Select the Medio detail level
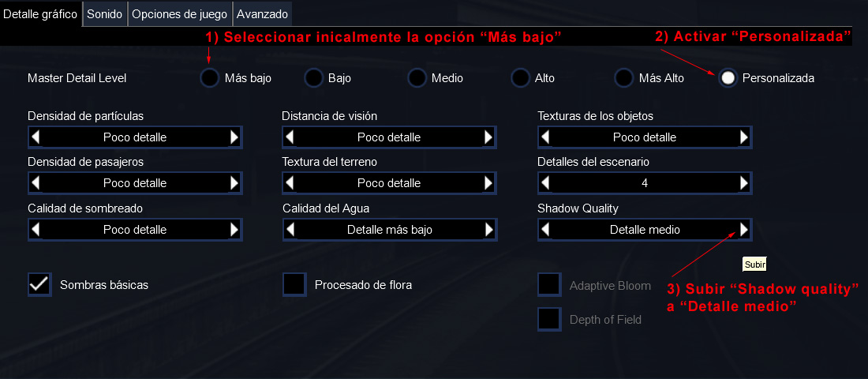The width and height of the screenshot is (868, 379). click(x=417, y=78)
